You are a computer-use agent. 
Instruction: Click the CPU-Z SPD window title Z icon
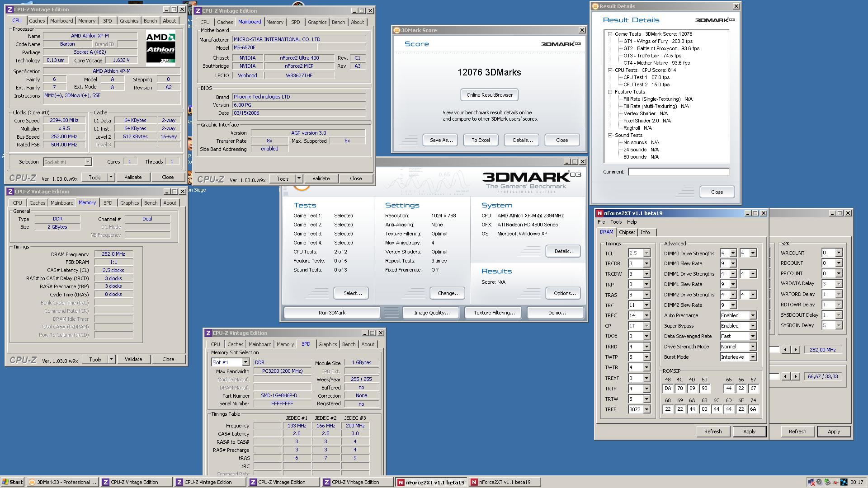(208, 333)
